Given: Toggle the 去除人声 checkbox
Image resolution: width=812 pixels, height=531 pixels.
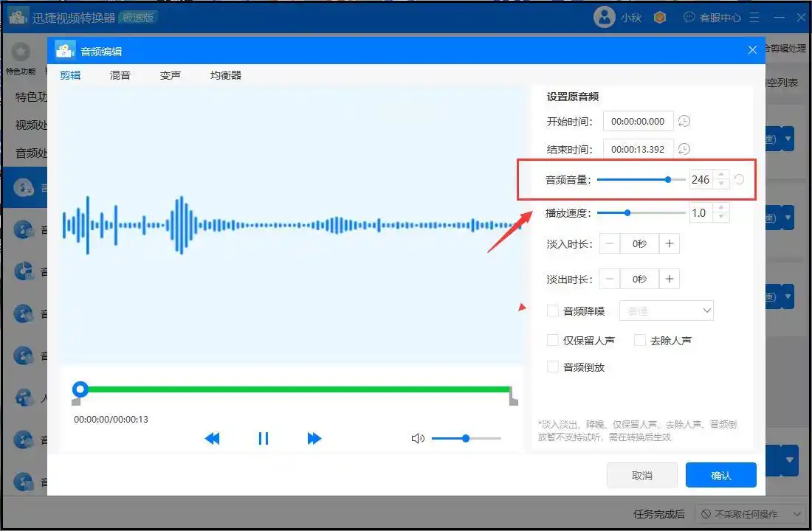Looking at the screenshot, I should click(640, 340).
